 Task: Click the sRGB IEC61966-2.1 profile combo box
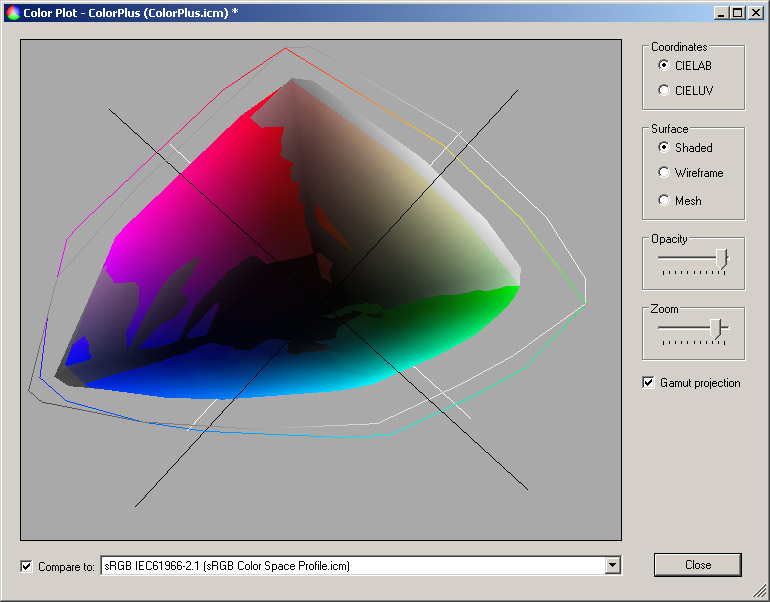[x=361, y=566]
